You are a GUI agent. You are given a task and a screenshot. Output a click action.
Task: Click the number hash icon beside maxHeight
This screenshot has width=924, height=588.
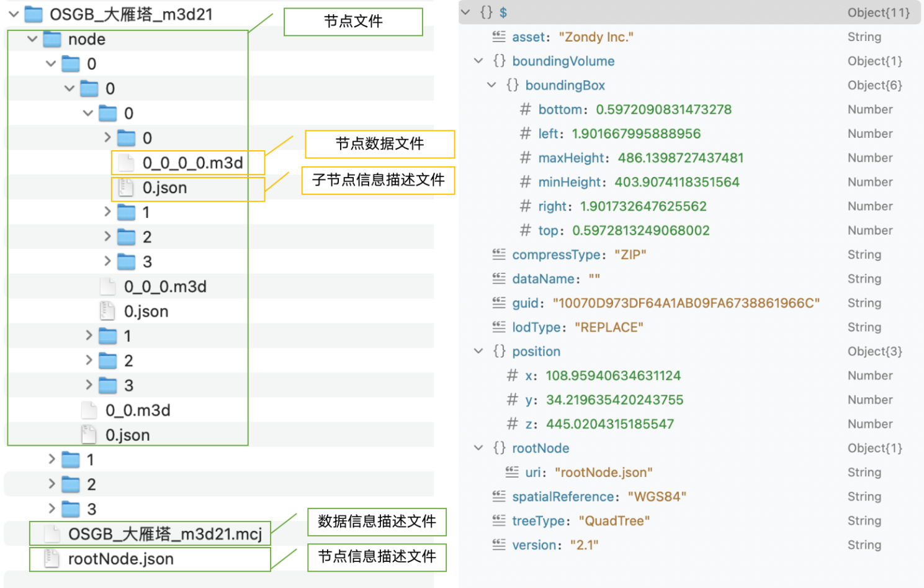point(525,158)
